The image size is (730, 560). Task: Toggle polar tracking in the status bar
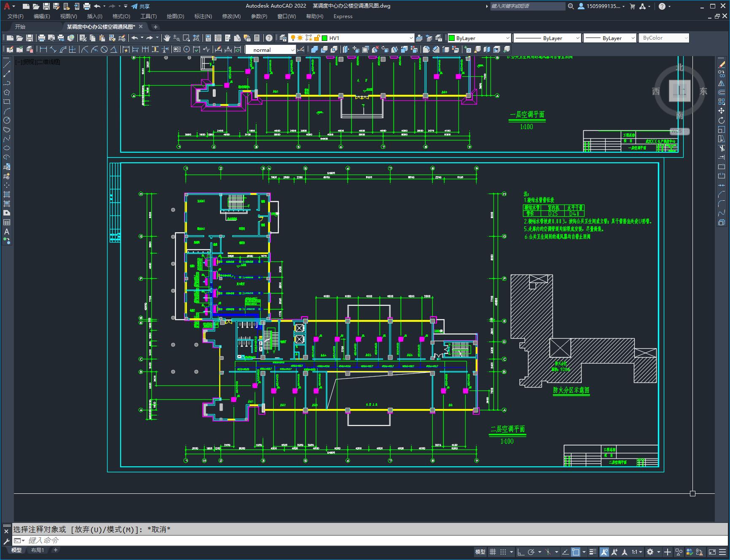(x=531, y=552)
